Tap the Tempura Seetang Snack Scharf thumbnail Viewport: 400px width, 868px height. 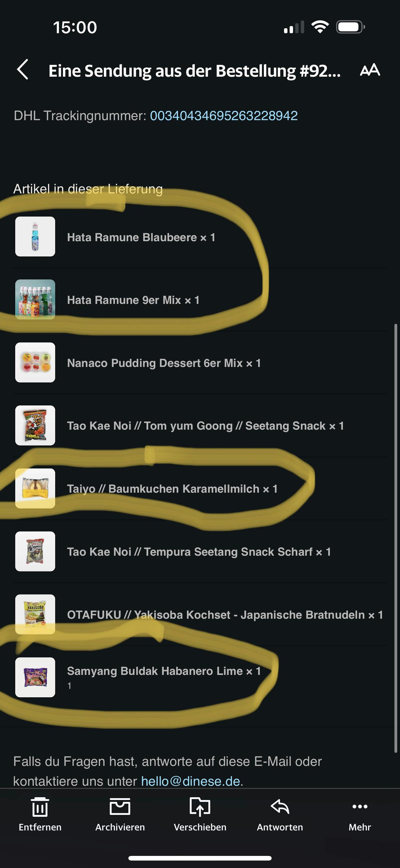(35, 552)
